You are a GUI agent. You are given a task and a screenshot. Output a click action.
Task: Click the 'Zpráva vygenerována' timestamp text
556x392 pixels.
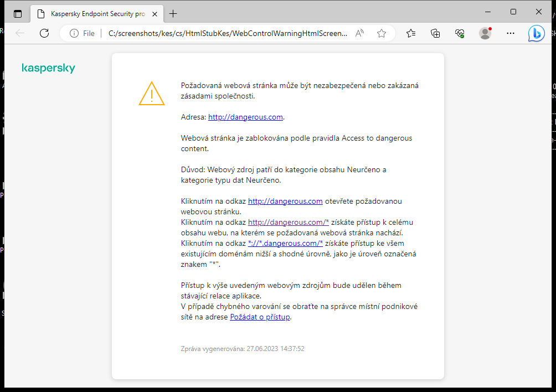tap(243, 349)
